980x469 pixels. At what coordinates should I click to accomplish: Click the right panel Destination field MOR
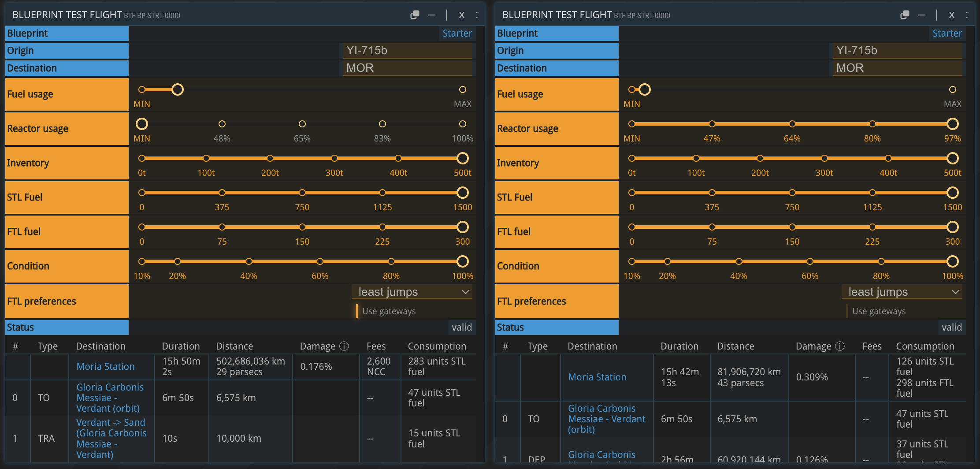[897, 68]
